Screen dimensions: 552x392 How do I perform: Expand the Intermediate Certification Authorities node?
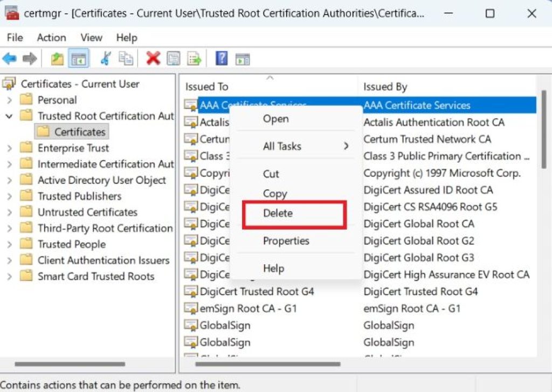coord(10,164)
